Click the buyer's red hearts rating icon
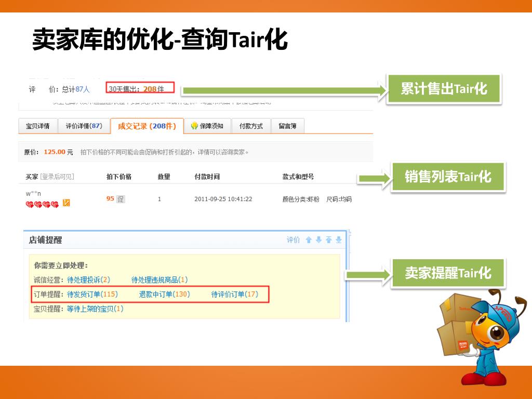 (42, 204)
